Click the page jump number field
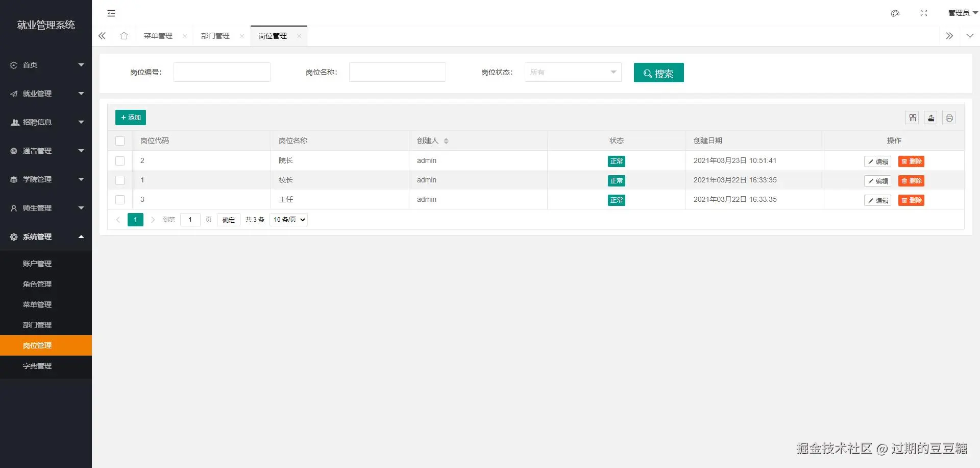This screenshot has height=468, width=980. [x=190, y=220]
